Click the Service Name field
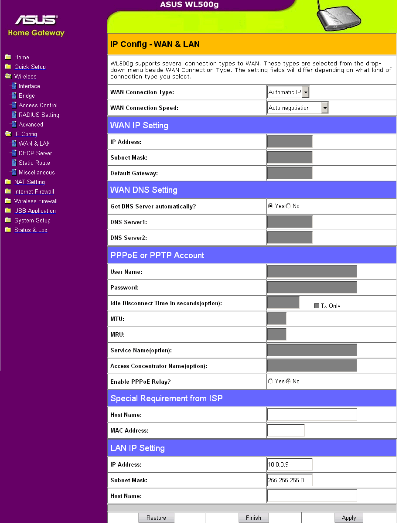 [x=312, y=350]
